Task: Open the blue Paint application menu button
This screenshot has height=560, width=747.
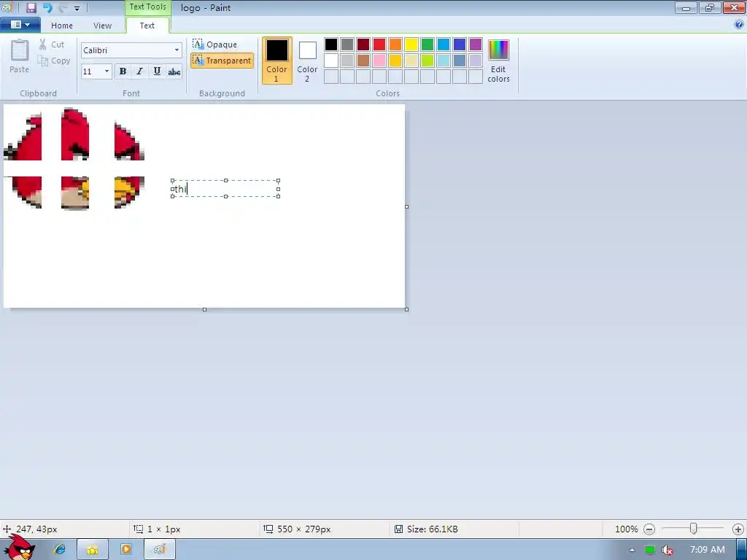Action: tap(20, 25)
